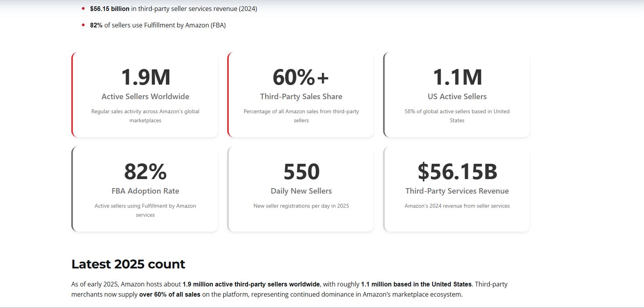Click bold 'over 60% of all sales' phrase
The image size is (644, 308).
(x=170, y=294)
